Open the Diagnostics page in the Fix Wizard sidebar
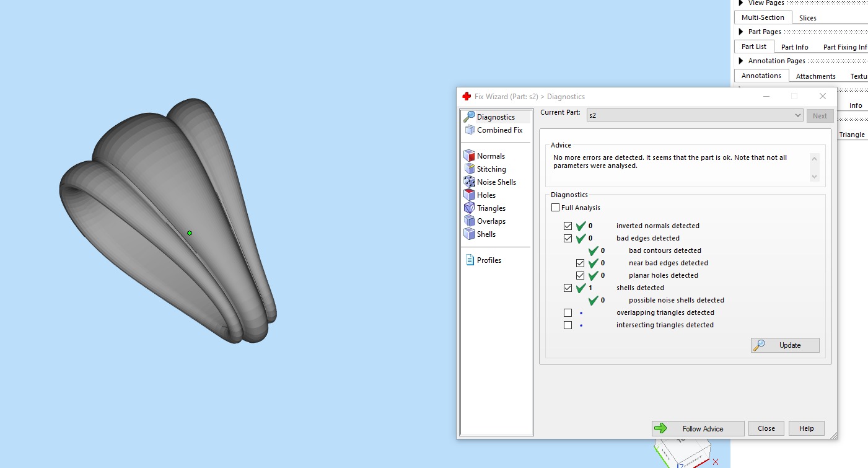Screen dimensions: 868x468 [496, 117]
